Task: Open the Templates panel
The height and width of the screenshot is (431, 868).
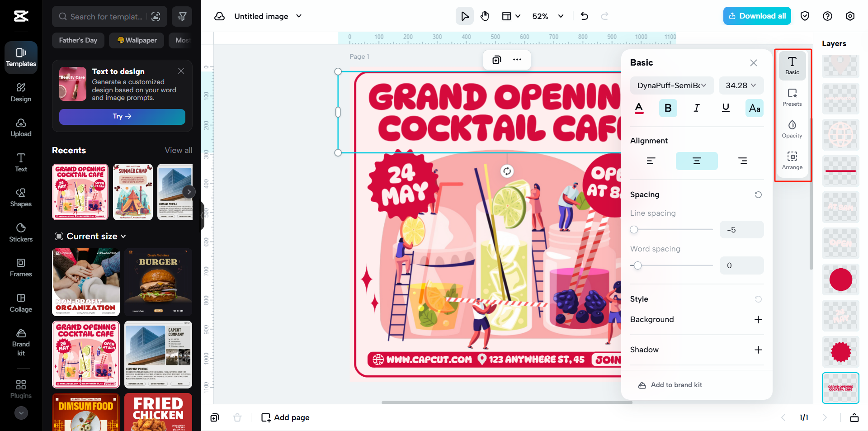Action: tap(20, 57)
